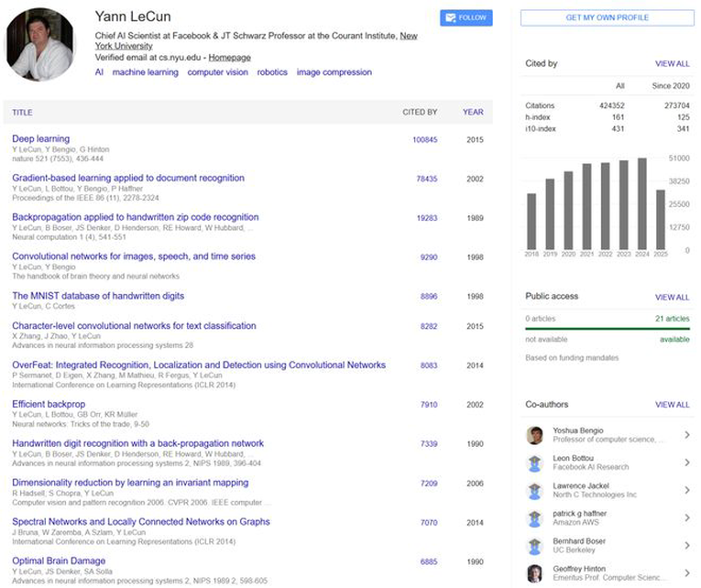View the 100845 citations of Deep learning
The image size is (701, 588).
pyautogui.click(x=424, y=140)
